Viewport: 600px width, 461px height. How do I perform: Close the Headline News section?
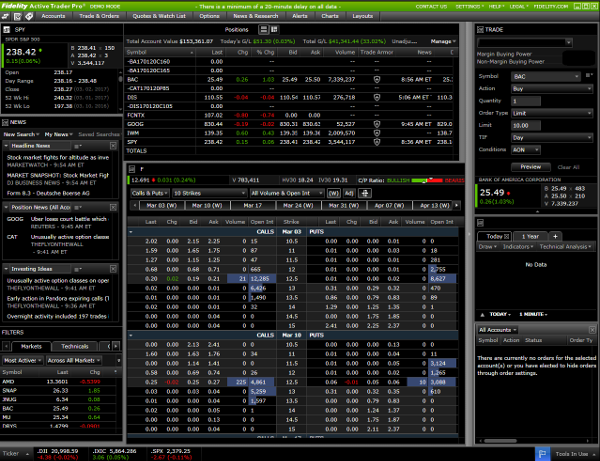click(x=113, y=146)
